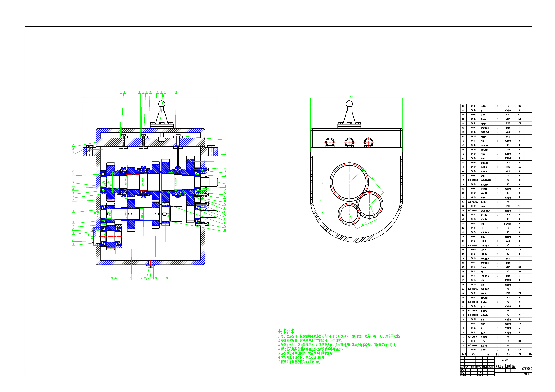Click the 216 width dimension above right view
This screenshot has width=555, height=392.
pyautogui.click(x=351, y=97)
